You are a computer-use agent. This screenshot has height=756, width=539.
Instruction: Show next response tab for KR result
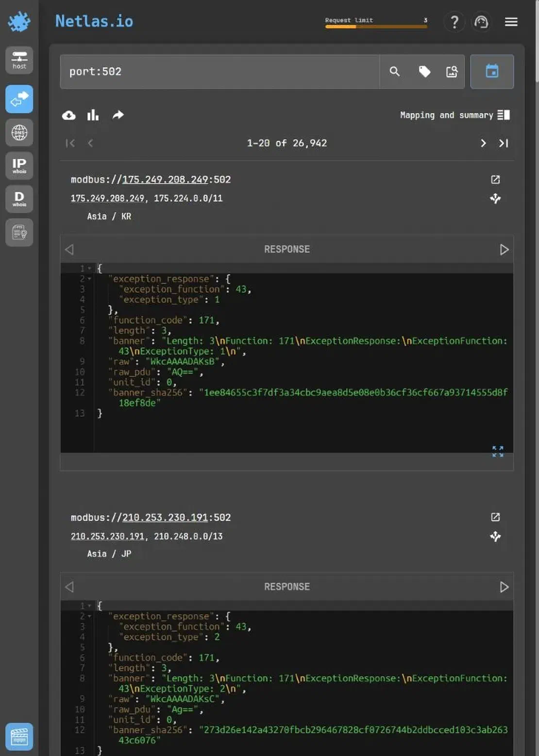coord(504,250)
